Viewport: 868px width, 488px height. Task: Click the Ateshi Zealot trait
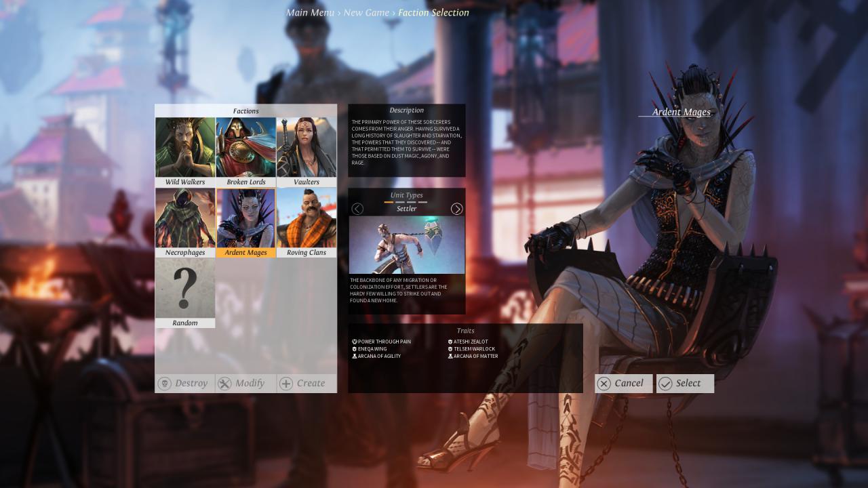(470, 342)
